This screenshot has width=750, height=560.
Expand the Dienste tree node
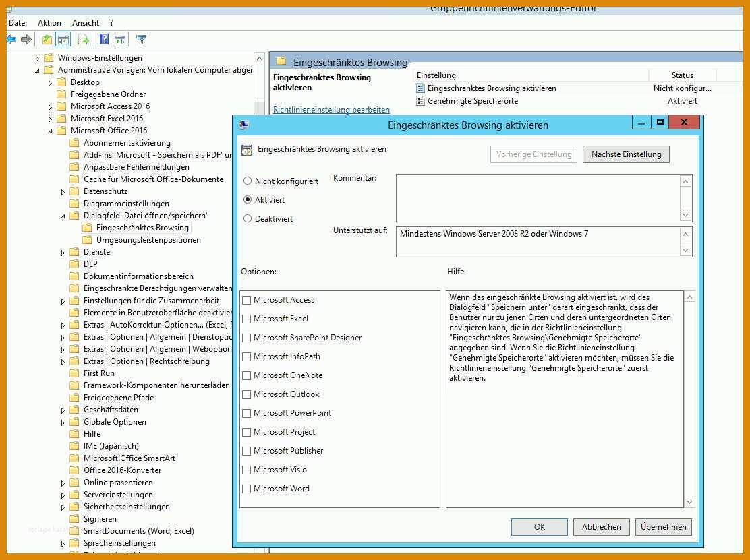pyautogui.click(x=63, y=252)
